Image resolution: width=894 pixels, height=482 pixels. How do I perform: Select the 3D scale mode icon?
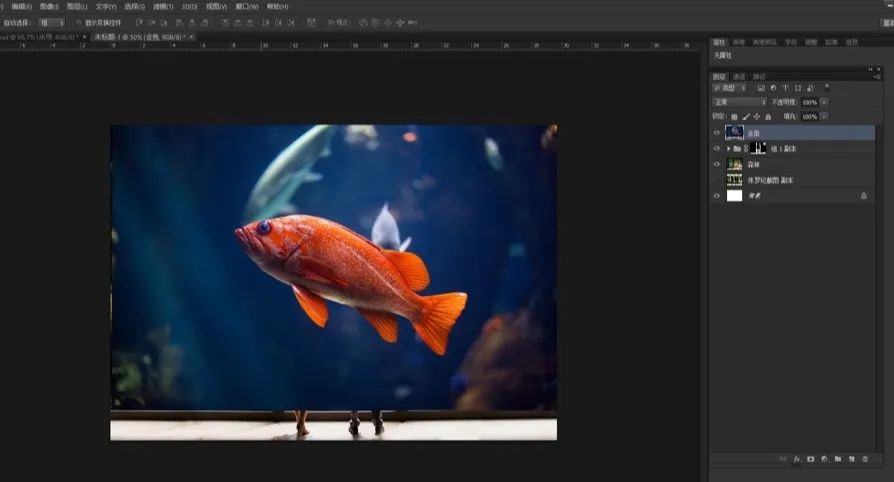click(x=412, y=22)
